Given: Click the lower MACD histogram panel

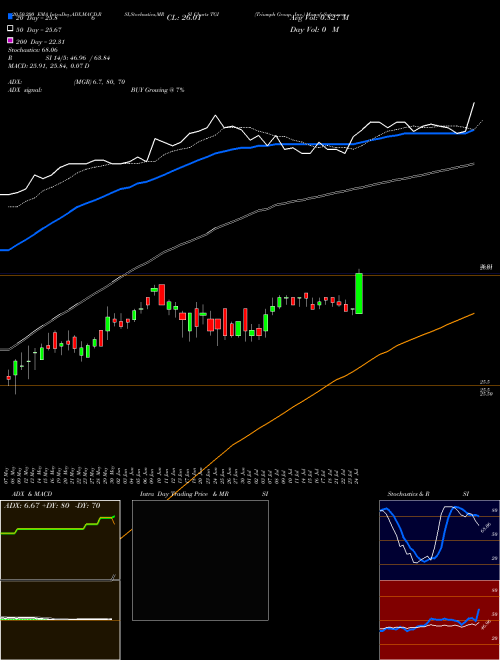Looking at the screenshot, I should coord(60,620).
